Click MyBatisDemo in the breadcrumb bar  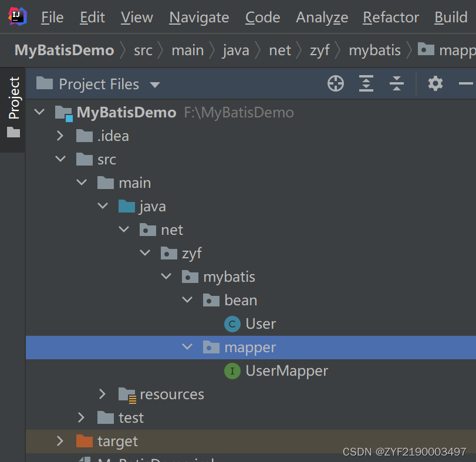pos(65,50)
